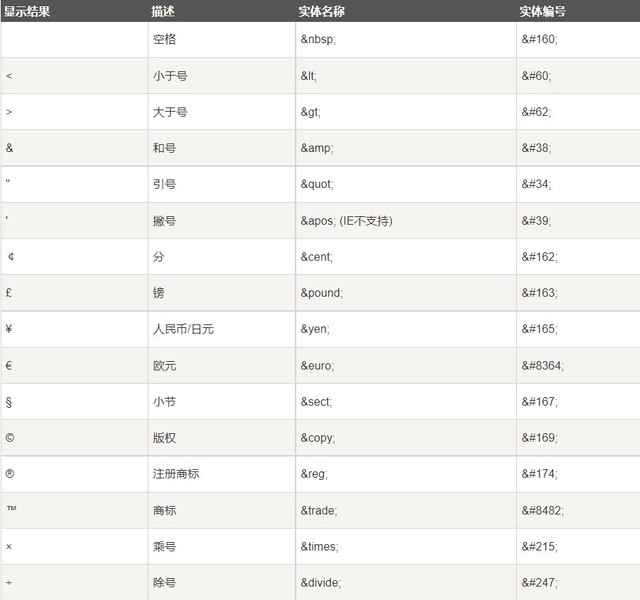Click the &#8482; entity number
Screen dimensions: 640x600
click(543, 510)
